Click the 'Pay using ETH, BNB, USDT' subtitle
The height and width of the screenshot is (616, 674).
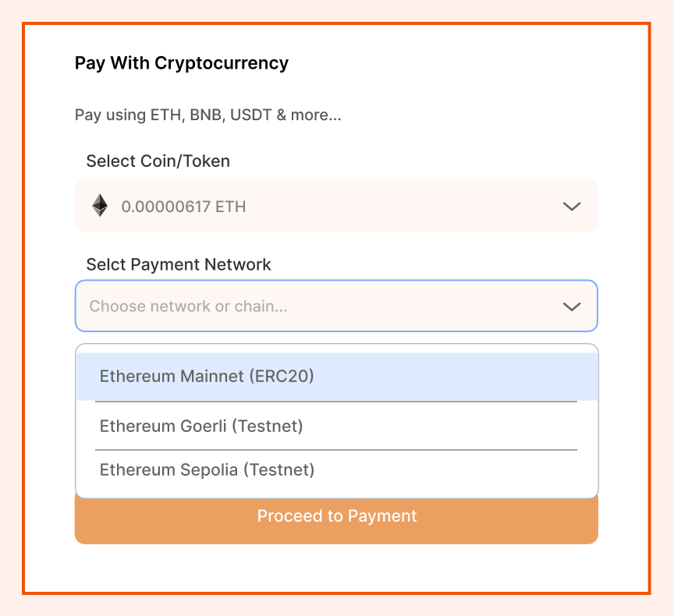208,115
